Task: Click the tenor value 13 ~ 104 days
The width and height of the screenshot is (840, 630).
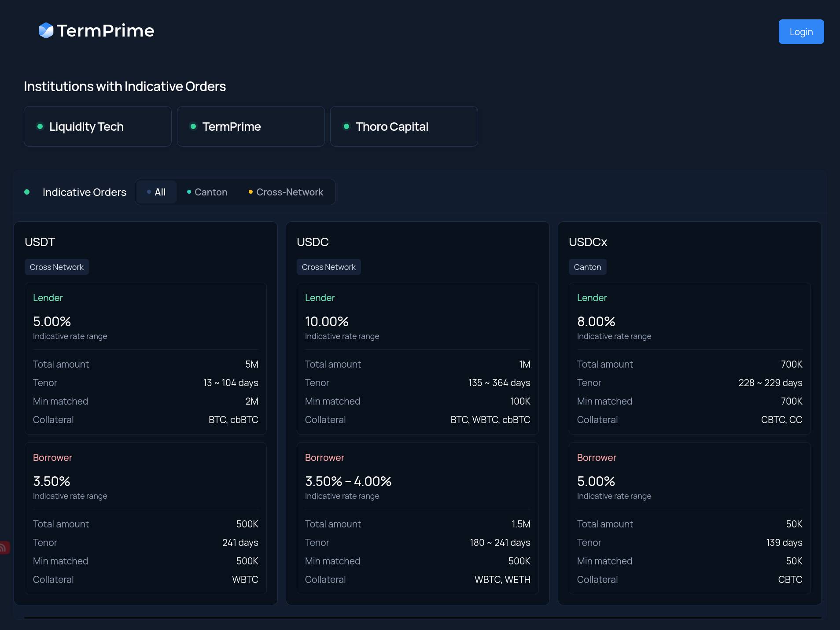Action: 231,383
